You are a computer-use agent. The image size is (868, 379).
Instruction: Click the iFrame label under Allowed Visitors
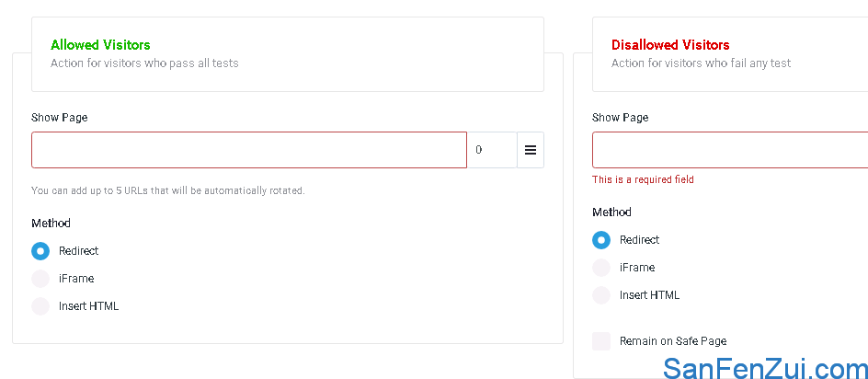(76, 279)
